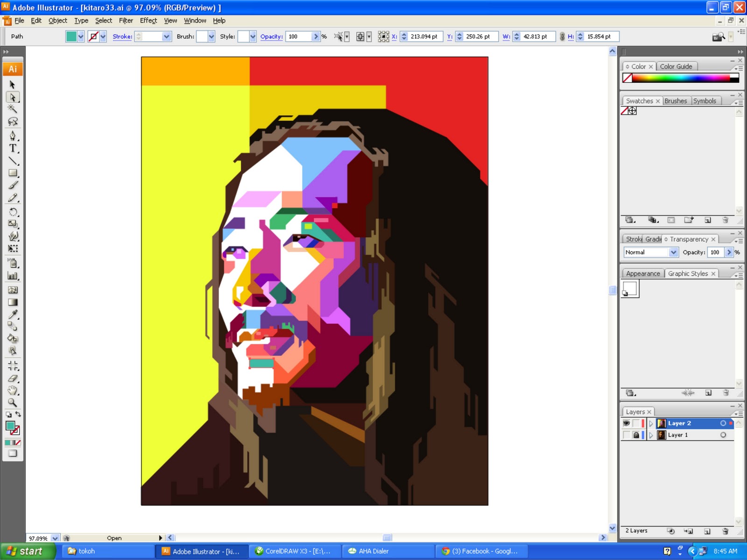Open the Object menu
This screenshot has width=747, height=560.
click(58, 21)
